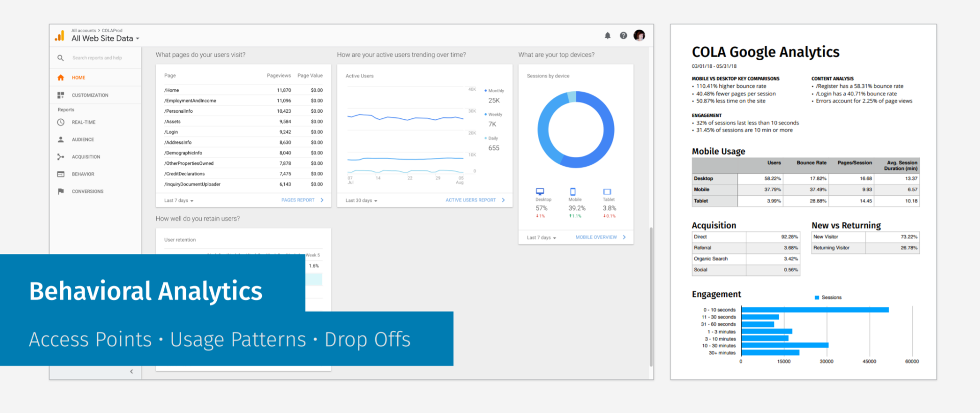The image size is (980, 413).
Task: Open the help question mark icon
Action: [x=623, y=36]
